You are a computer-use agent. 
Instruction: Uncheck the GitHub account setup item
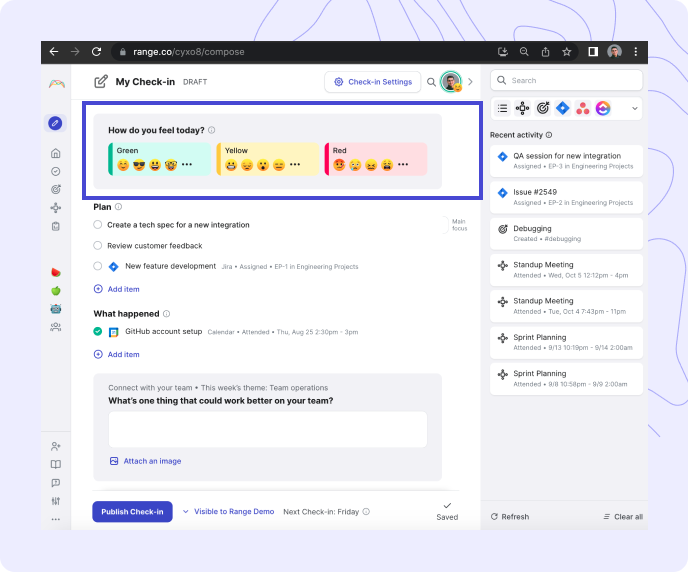tap(98, 331)
